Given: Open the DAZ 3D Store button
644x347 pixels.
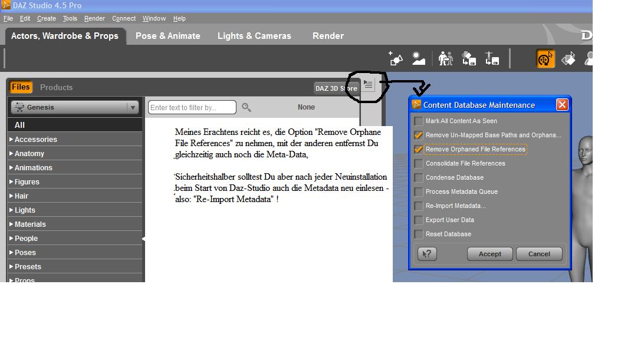Looking at the screenshot, I should [x=336, y=88].
